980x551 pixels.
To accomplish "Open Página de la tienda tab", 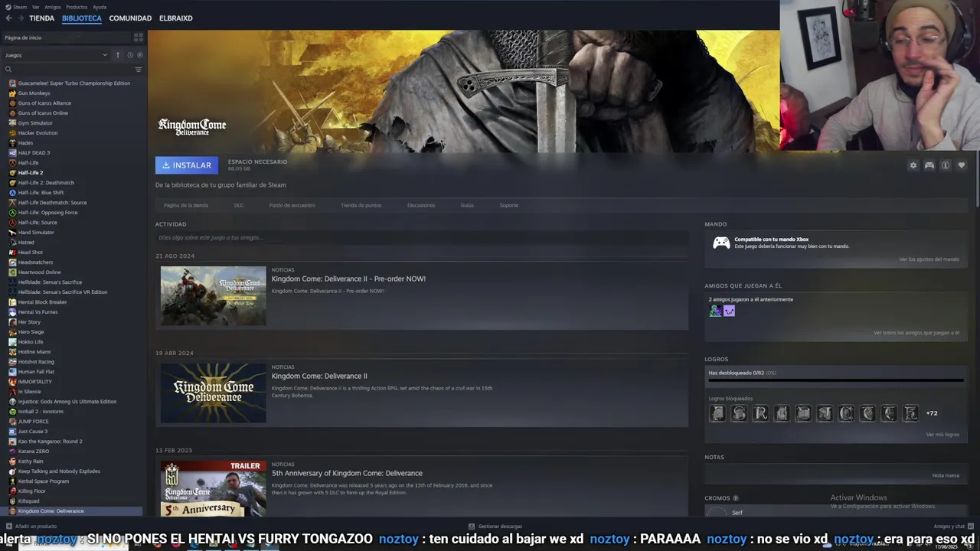I will click(186, 205).
